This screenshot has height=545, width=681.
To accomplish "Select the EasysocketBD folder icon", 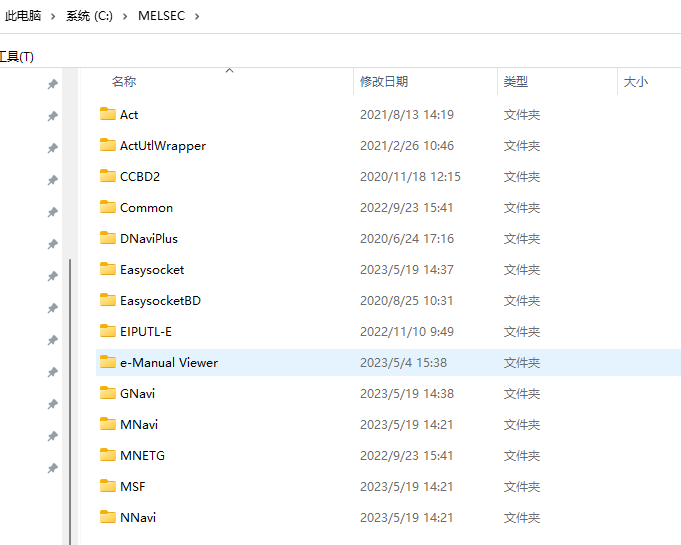I will (108, 300).
